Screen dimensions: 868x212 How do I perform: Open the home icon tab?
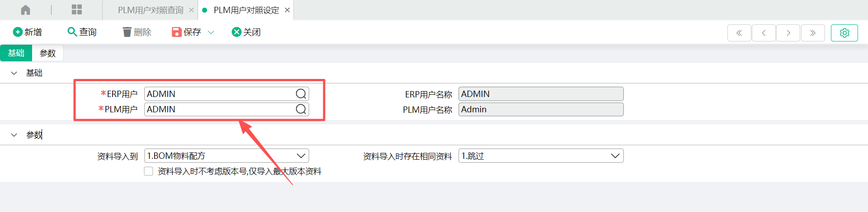26,10
